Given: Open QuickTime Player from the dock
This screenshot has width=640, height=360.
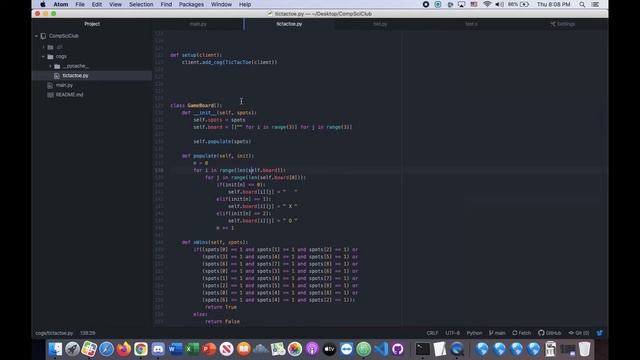Looking at the screenshot, I should [457, 349].
